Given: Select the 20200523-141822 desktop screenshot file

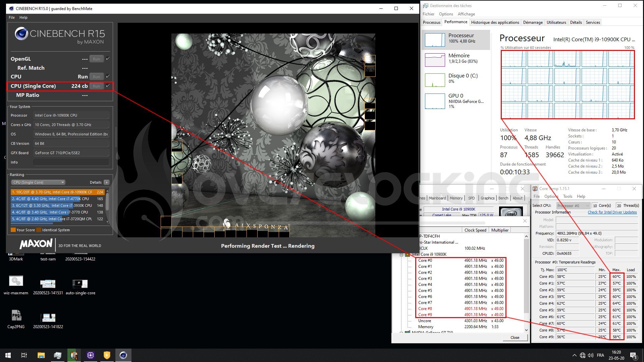Looking at the screenshot, I should [x=48, y=320].
